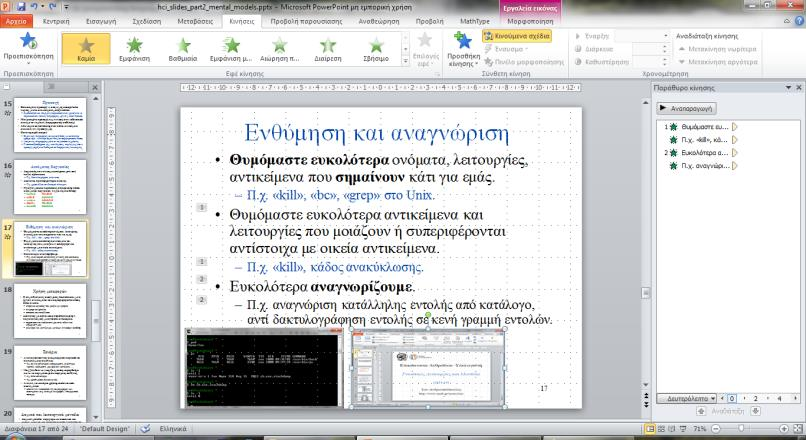Select slide 15 thumbnail

click(x=50, y=125)
